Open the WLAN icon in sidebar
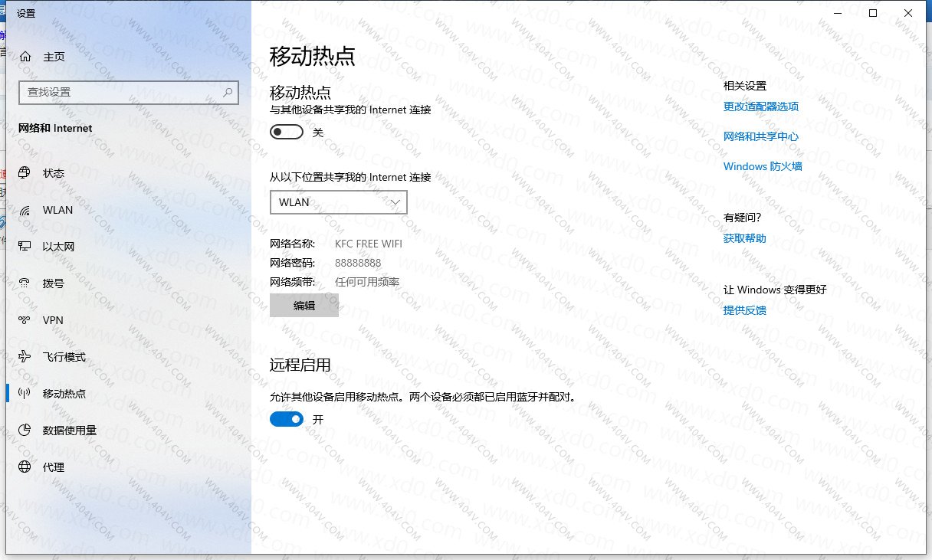 pos(25,210)
